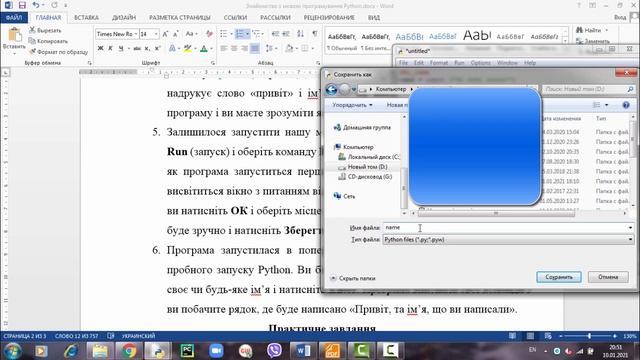
Task: Toggle justify alignment
Action: [x=255, y=49]
